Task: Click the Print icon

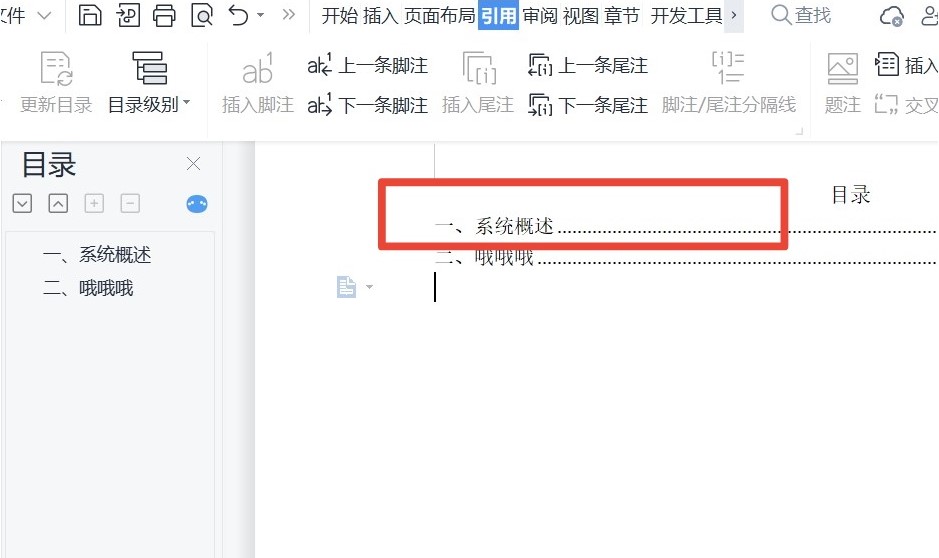Action: click(x=164, y=15)
